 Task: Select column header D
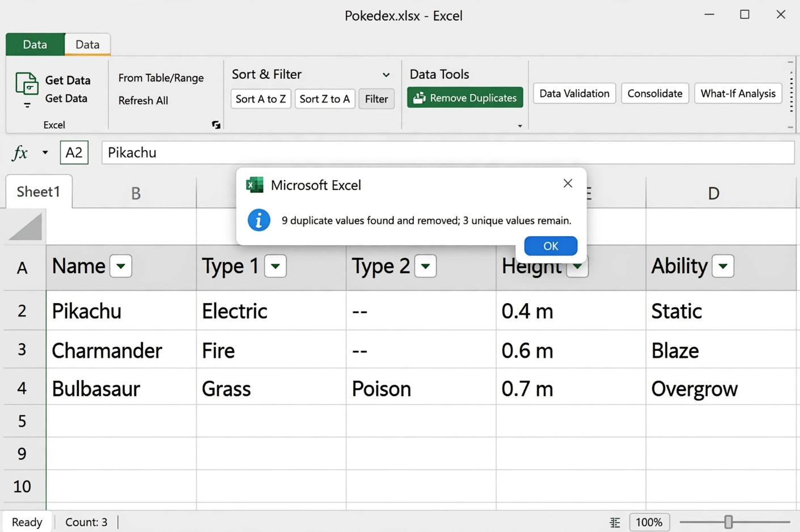713,193
